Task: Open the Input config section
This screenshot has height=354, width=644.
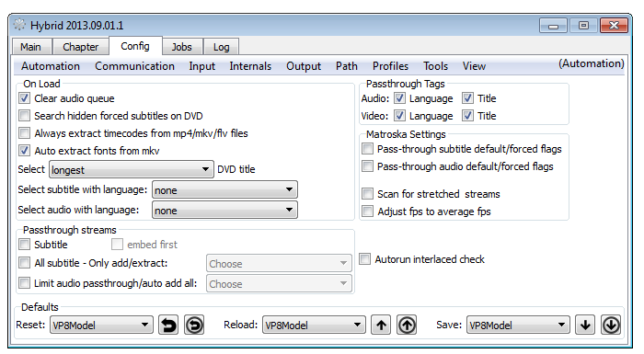Action: click(201, 66)
